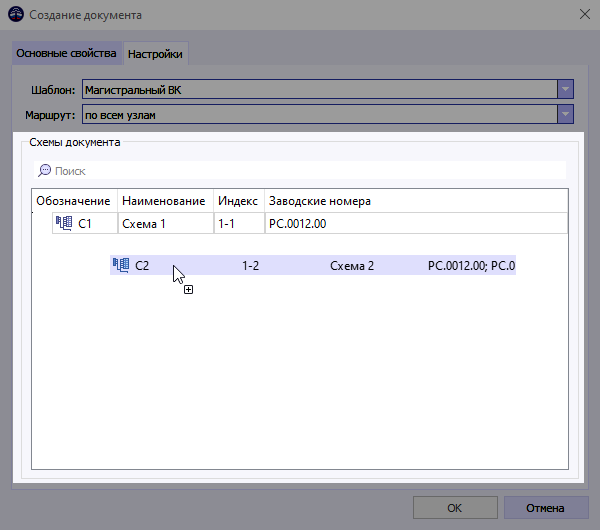
Task: Sort by the Наименование column header
Action: point(165,201)
